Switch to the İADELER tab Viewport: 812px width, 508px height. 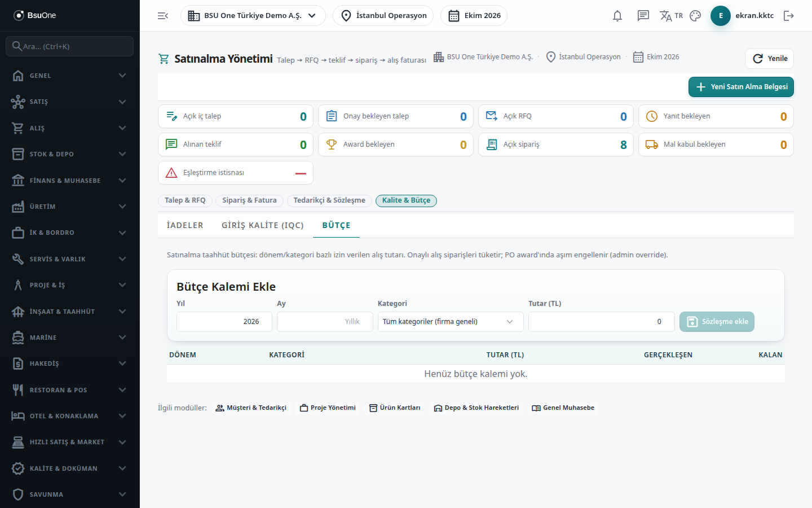coord(185,225)
